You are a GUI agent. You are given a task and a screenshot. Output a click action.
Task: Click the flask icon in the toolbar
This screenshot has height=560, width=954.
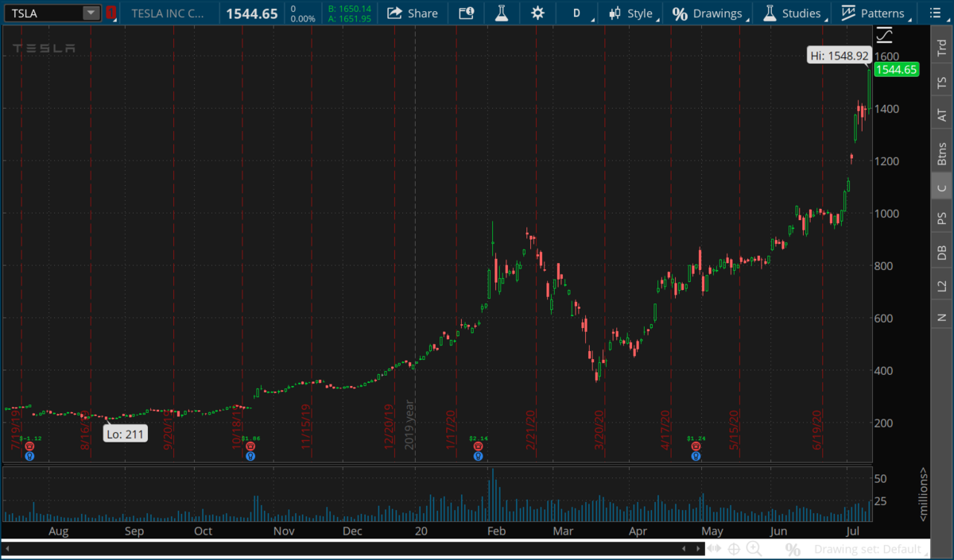coord(502,13)
